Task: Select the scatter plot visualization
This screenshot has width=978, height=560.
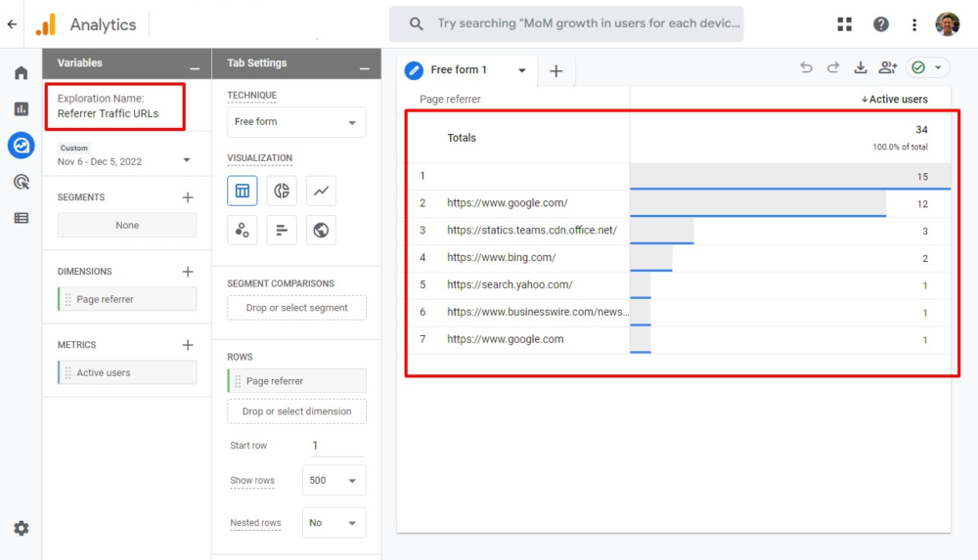Action: [243, 230]
